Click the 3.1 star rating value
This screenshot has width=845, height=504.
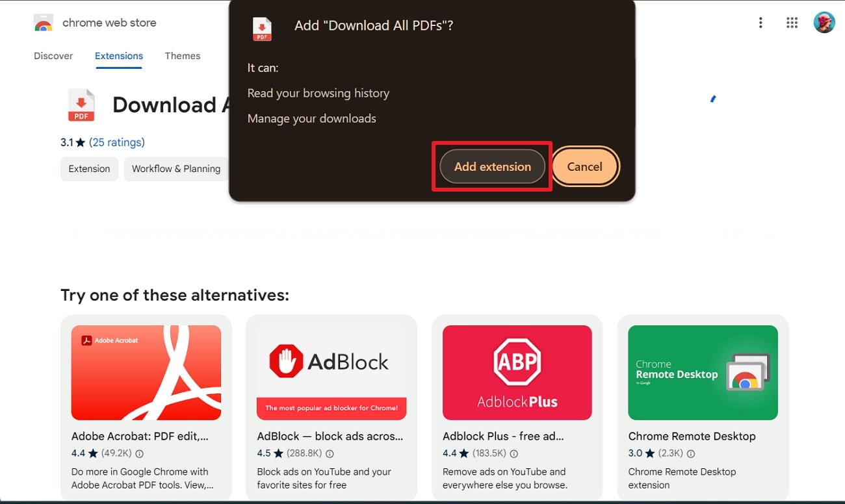73,142
